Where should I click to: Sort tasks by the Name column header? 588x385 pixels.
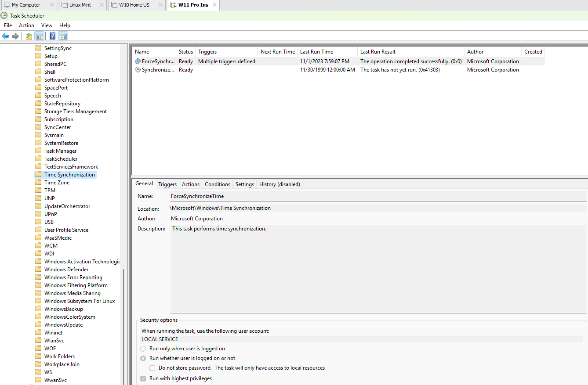[x=154, y=52]
